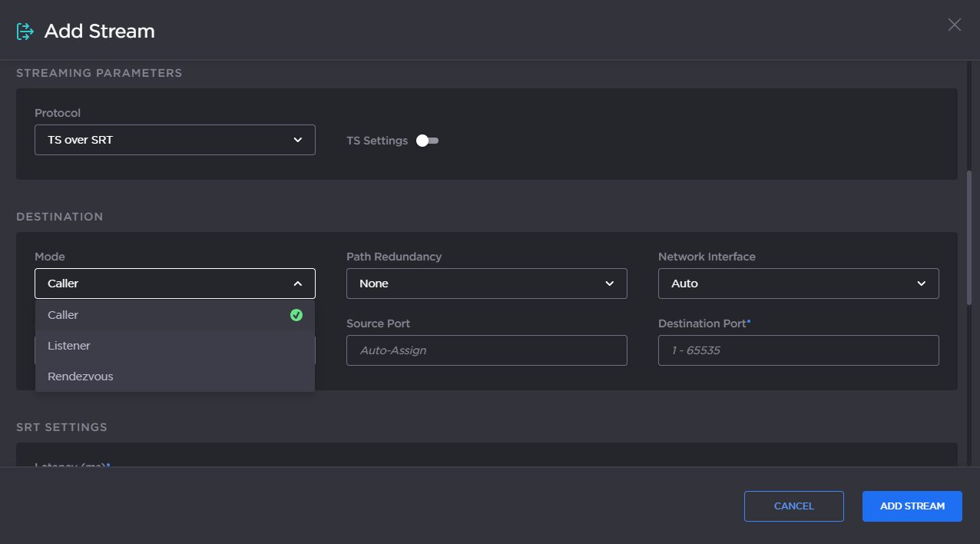Click the Source Port input field
The image size is (980, 544).
(x=486, y=350)
